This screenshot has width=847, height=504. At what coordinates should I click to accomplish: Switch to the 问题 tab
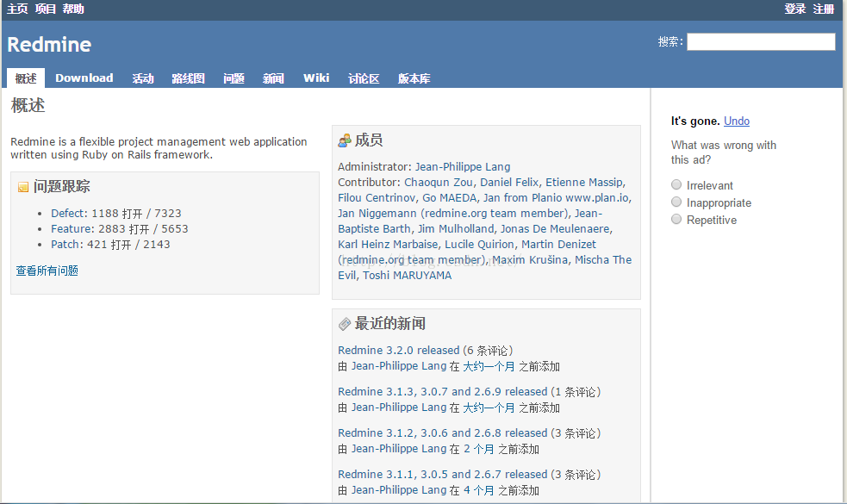coord(234,79)
